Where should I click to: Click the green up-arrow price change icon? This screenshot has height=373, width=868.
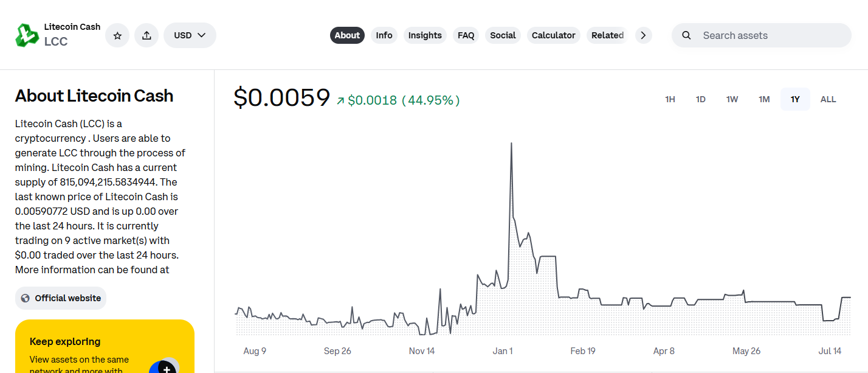pos(340,100)
